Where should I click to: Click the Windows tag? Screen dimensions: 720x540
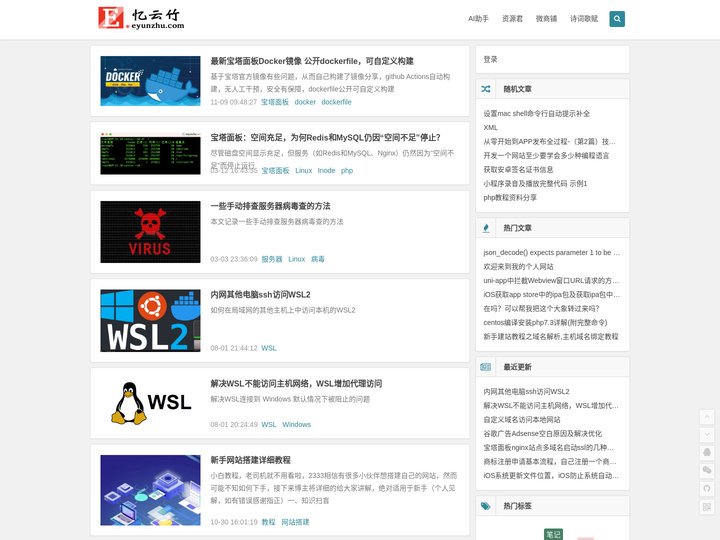coord(296,424)
